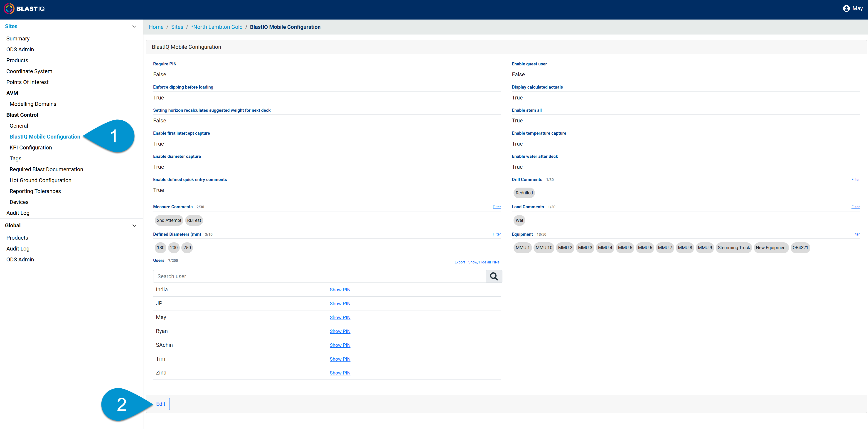Show PIN for user India
The width and height of the screenshot is (868, 429).
(x=340, y=290)
